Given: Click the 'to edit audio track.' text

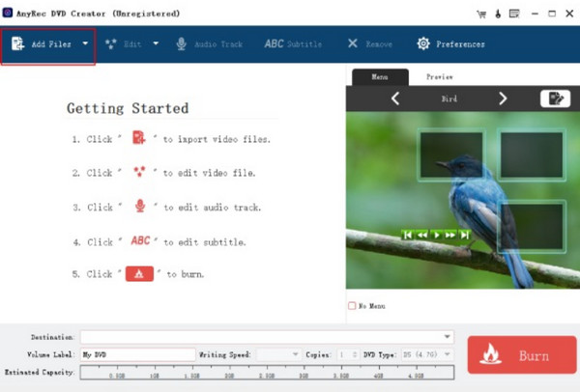Looking at the screenshot, I should (213, 208).
